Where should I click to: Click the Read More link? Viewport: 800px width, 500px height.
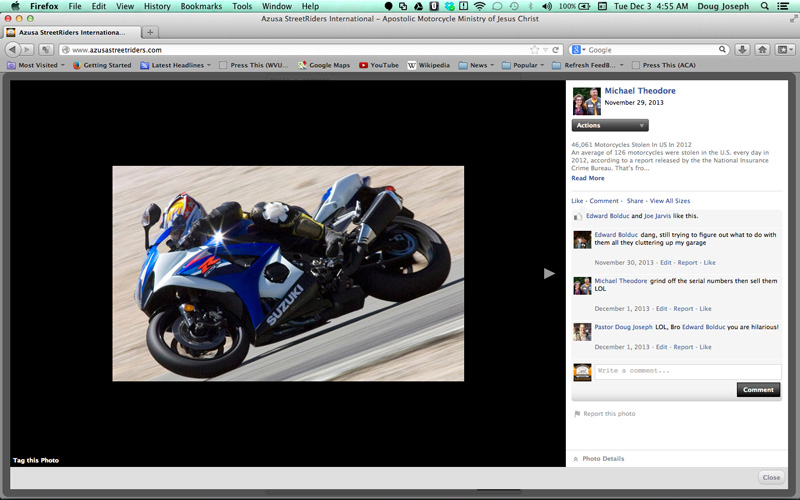[588, 178]
